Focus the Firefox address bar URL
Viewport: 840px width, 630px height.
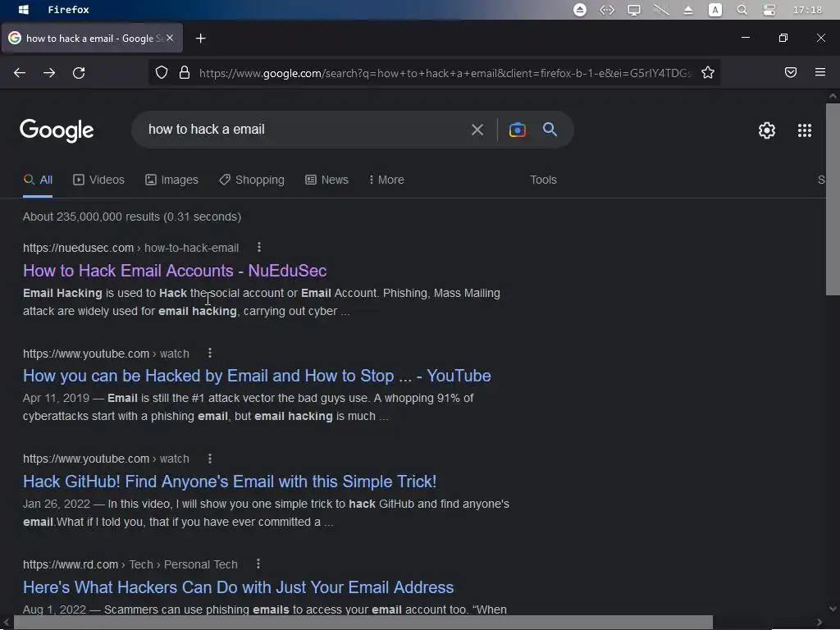coord(445,73)
